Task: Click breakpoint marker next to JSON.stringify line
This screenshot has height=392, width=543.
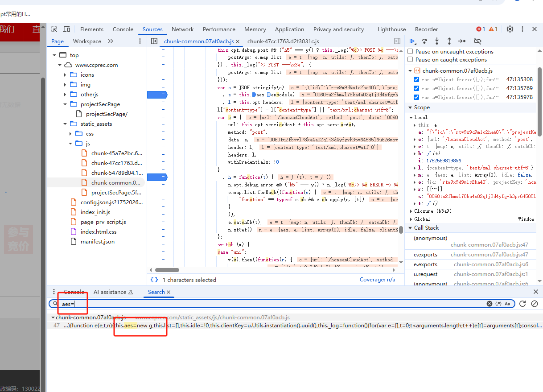Action: pyautogui.click(x=156, y=95)
